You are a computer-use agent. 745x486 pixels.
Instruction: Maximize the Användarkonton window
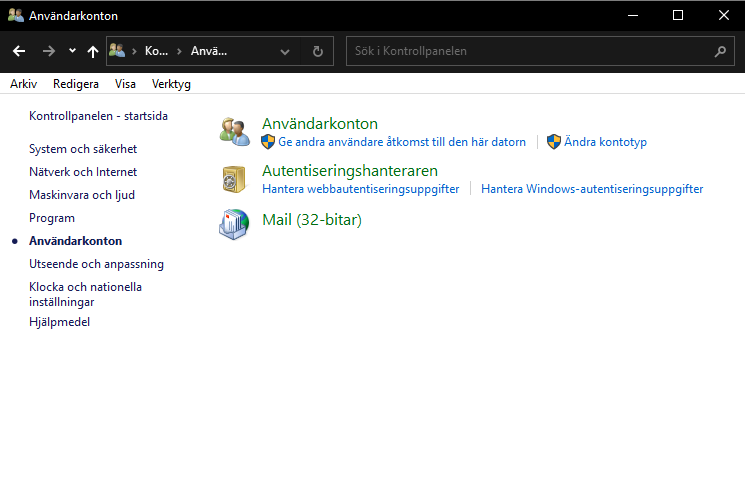point(678,15)
